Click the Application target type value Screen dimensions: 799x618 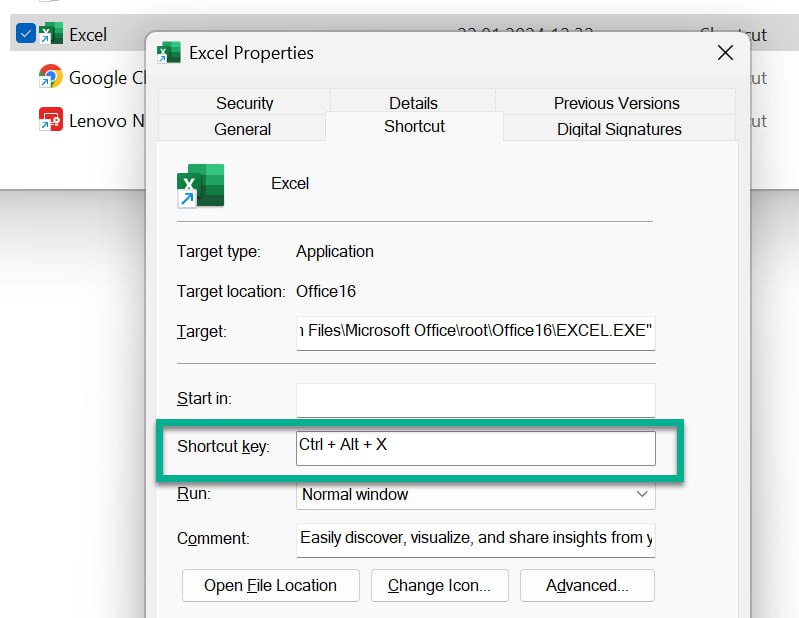tap(335, 251)
